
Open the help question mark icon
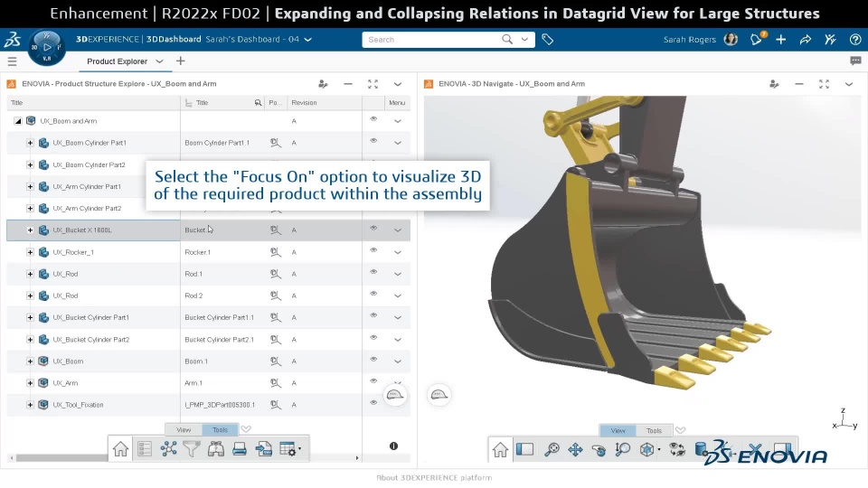pyautogui.click(x=855, y=39)
